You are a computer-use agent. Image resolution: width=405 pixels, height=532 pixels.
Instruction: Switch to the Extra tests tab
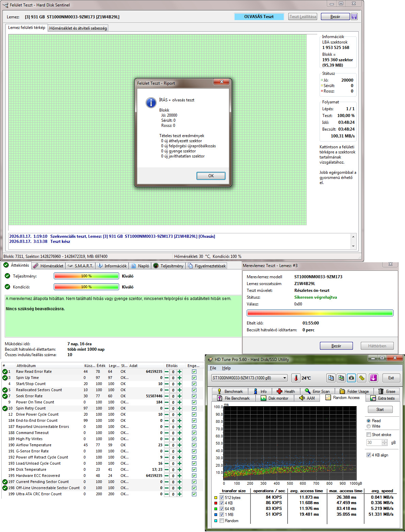point(383,398)
